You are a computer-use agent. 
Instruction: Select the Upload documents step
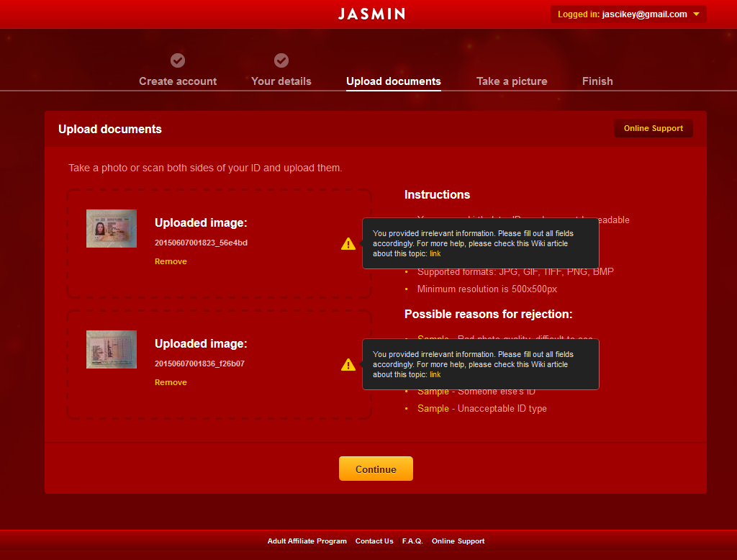click(394, 81)
